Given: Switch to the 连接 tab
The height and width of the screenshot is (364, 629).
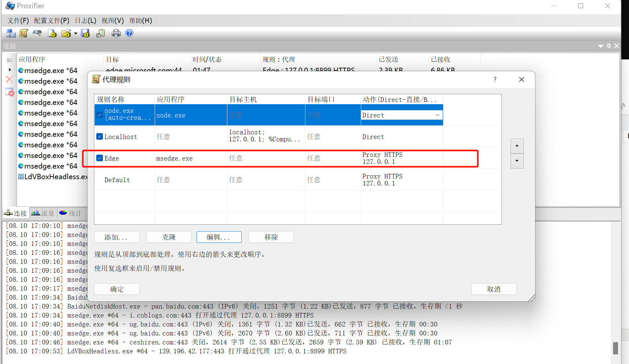Looking at the screenshot, I should tap(16, 213).
